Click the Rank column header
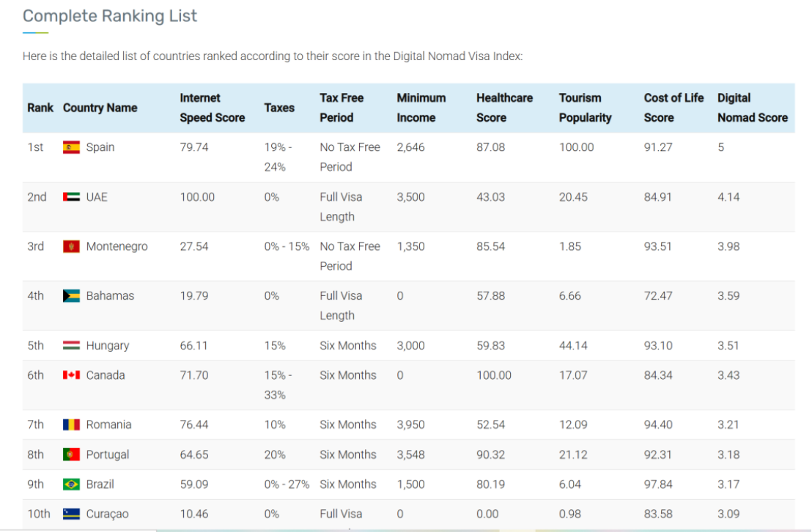This screenshot has height=532, width=812. (40, 108)
